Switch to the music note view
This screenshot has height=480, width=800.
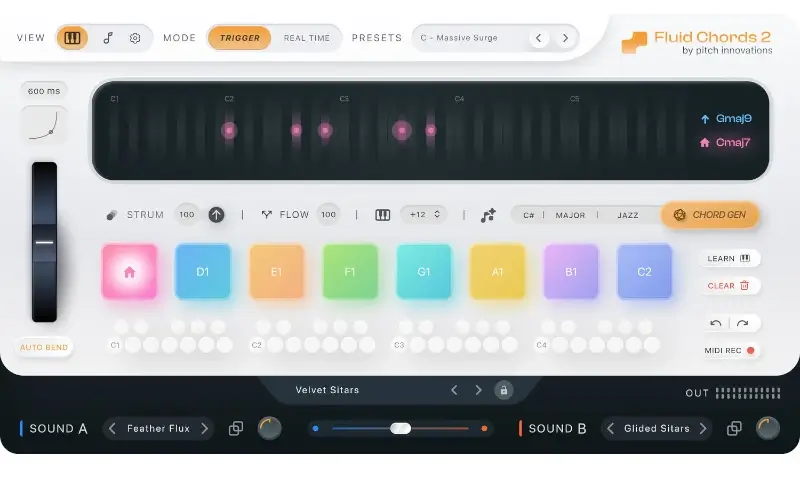coord(108,38)
